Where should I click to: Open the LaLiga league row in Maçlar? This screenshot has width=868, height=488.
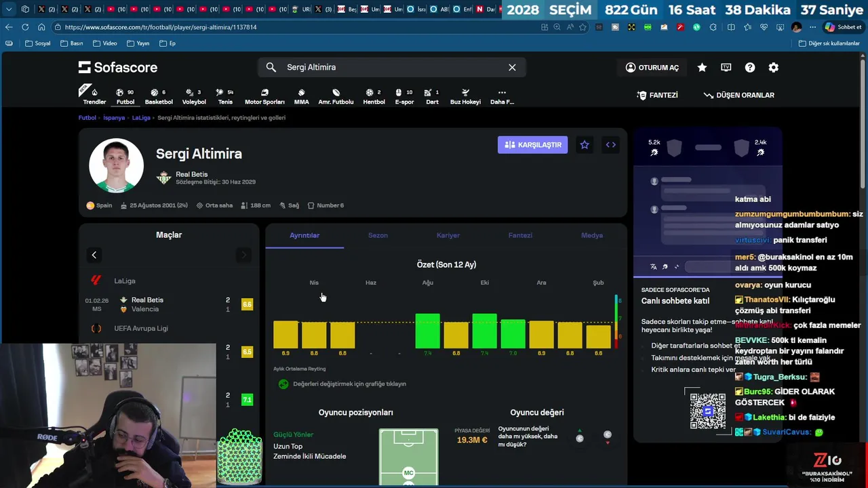pos(169,281)
